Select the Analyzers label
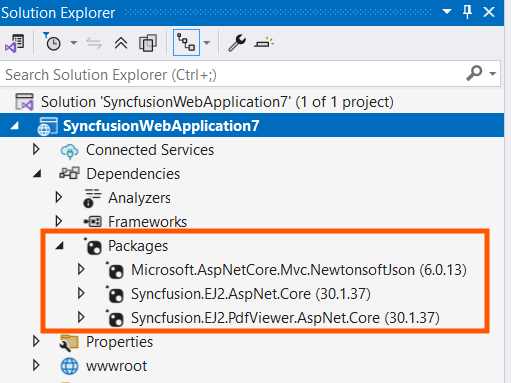 (139, 198)
